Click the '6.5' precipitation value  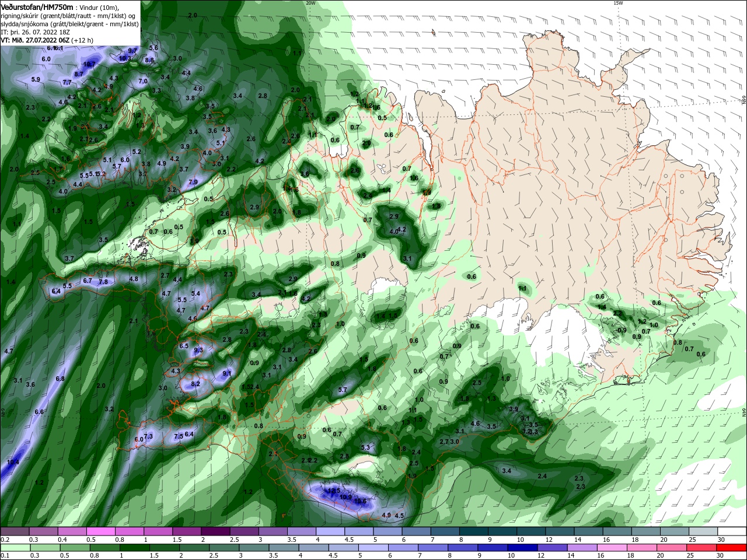tap(184, 346)
